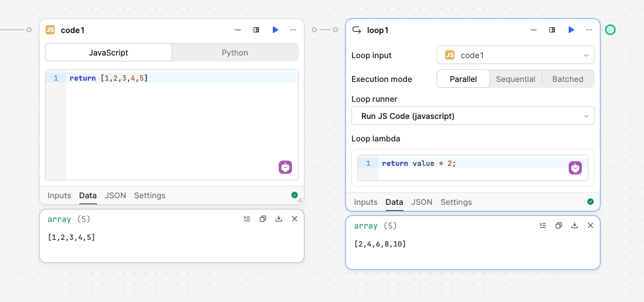Open the loop1 more options menu

pos(589,30)
